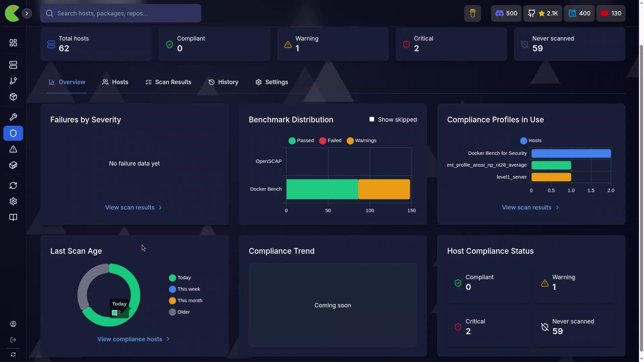The width and height of the screenshot is (644, 362).
Task: Toggle the Passed legend in Benchmark Distribution
Action: [301, 141]
